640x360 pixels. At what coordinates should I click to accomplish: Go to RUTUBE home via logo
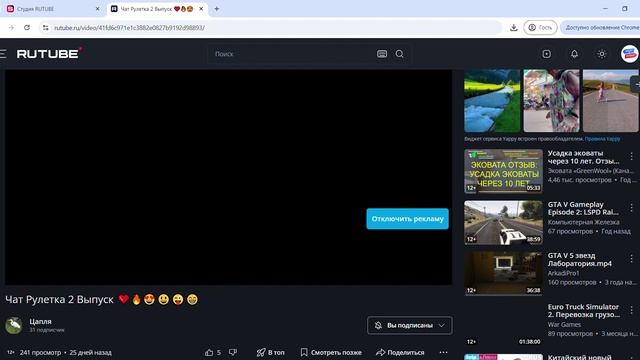coord(49,53)
